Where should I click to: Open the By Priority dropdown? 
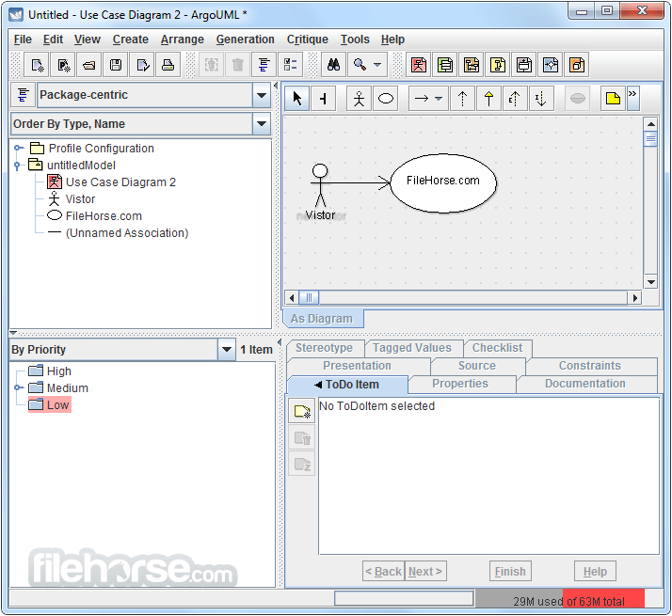click(x=226, y=350)
